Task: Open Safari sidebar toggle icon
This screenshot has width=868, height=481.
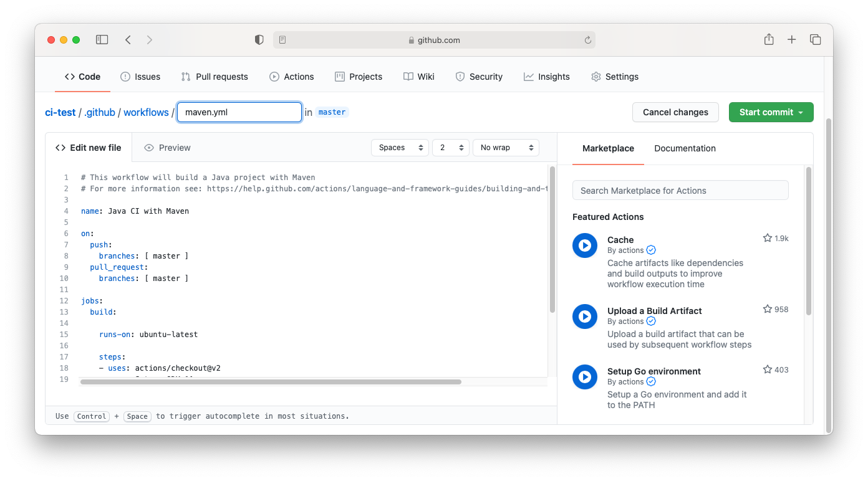Action: [102, 40]
